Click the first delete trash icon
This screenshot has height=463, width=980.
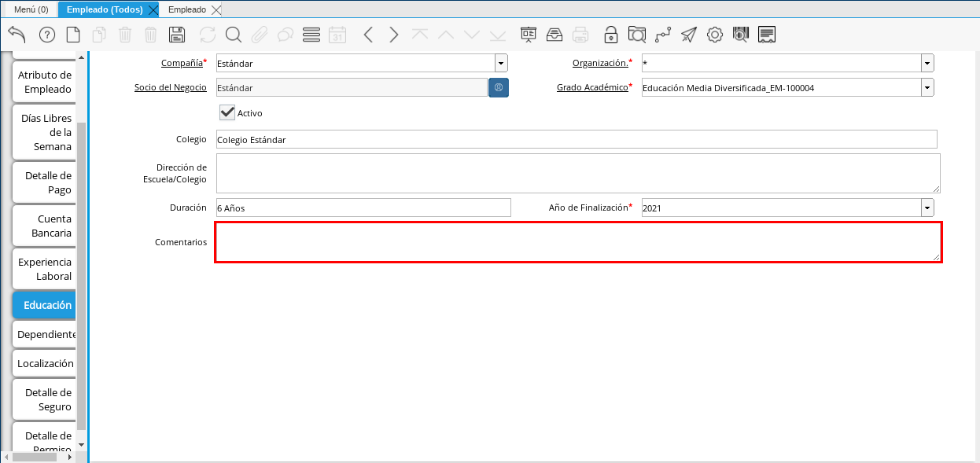pos(125,35)
